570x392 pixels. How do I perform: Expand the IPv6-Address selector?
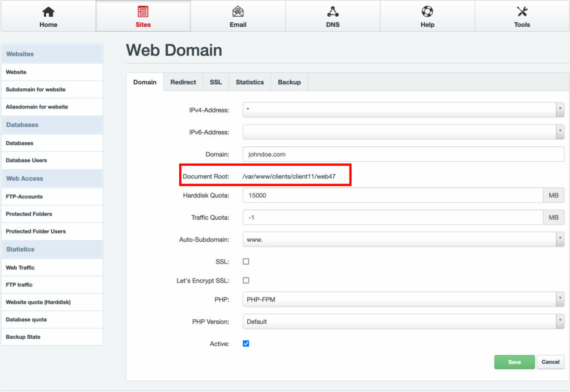[x=561, y=132]
